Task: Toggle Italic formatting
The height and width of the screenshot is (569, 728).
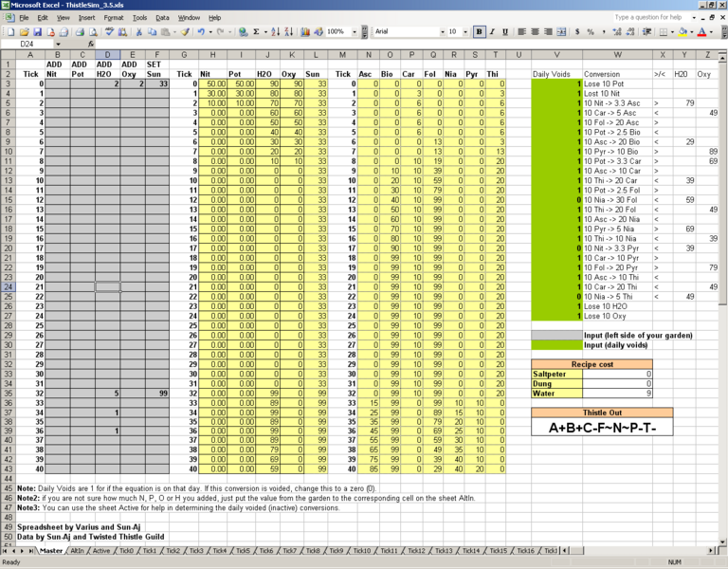Action: pyautogui.click(x=492, y=31)
